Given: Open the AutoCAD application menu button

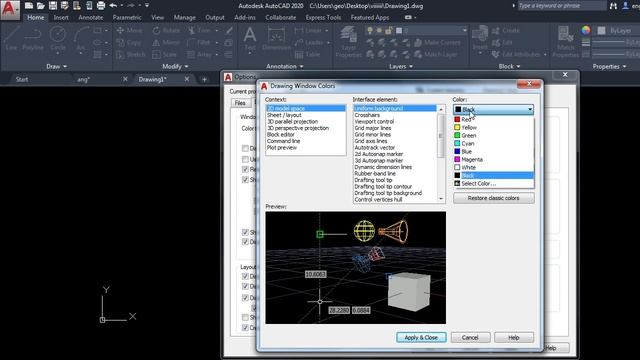Looking at the screenshot, I should [10, 9].
